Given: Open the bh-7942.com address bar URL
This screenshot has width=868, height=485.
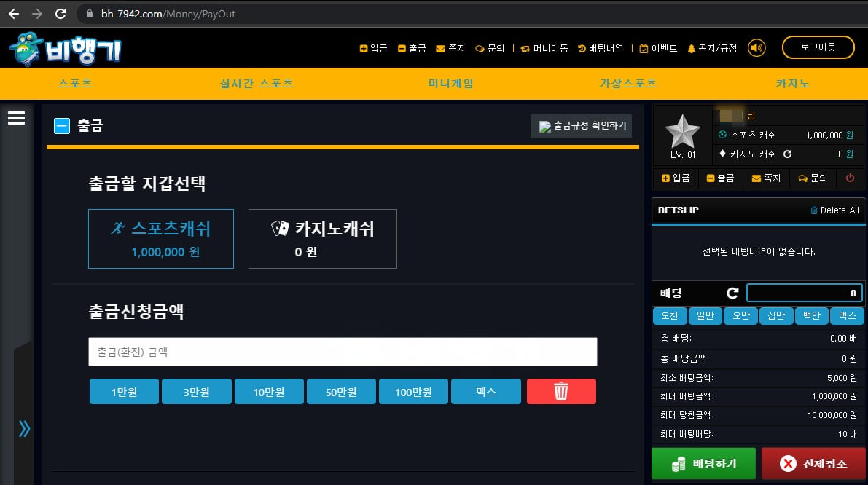Looking at the screenshot, I should click(168, 14).
